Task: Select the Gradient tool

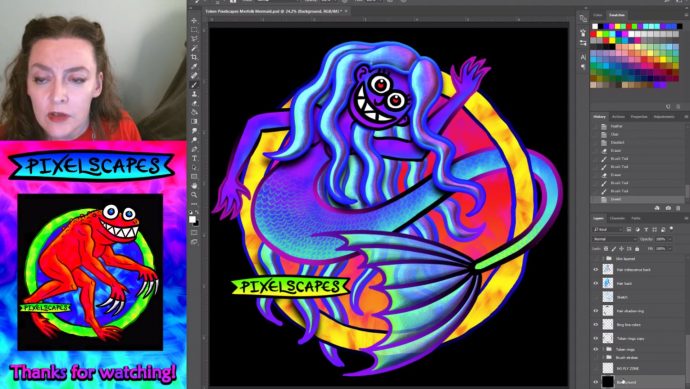Action: click(194, 121)
